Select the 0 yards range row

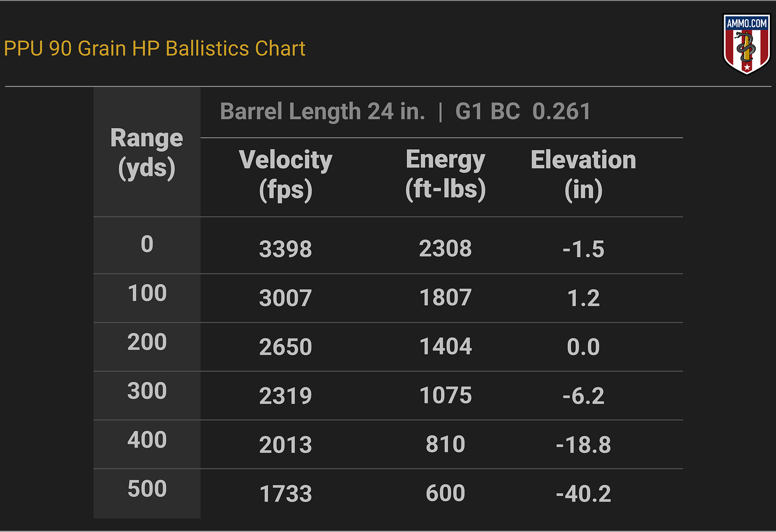(388, 246)
